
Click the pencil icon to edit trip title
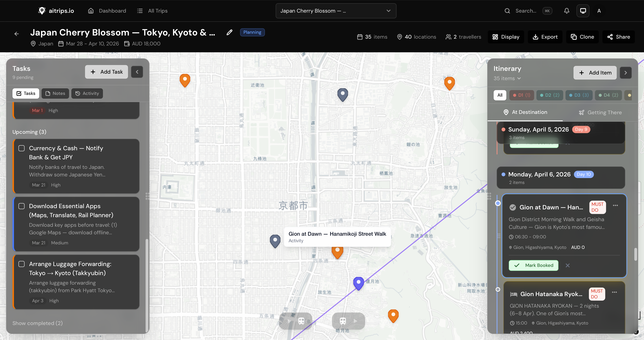[229, 32]
